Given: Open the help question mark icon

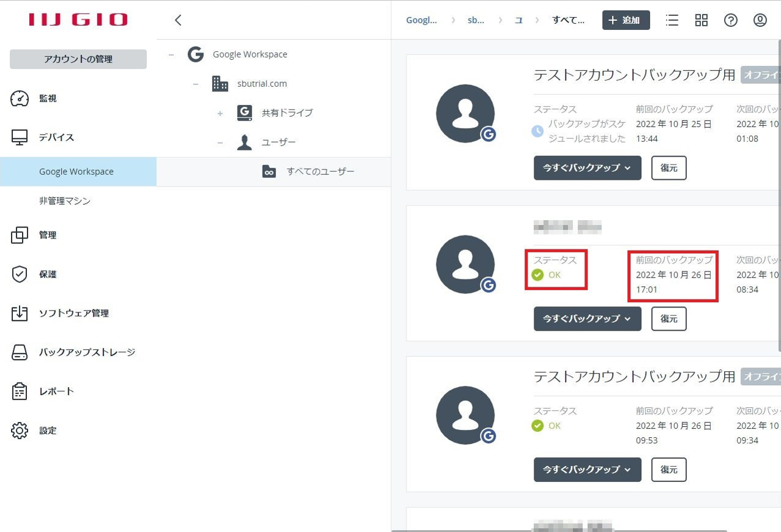Looking at the screenshot, I should (731, 20).
